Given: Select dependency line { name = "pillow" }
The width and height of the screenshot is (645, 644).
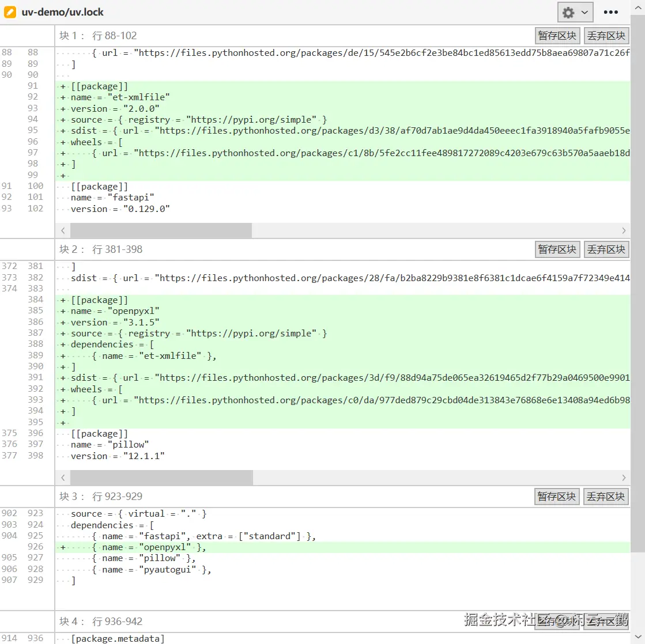Looking at the screenshot, I should coord(342,559).
